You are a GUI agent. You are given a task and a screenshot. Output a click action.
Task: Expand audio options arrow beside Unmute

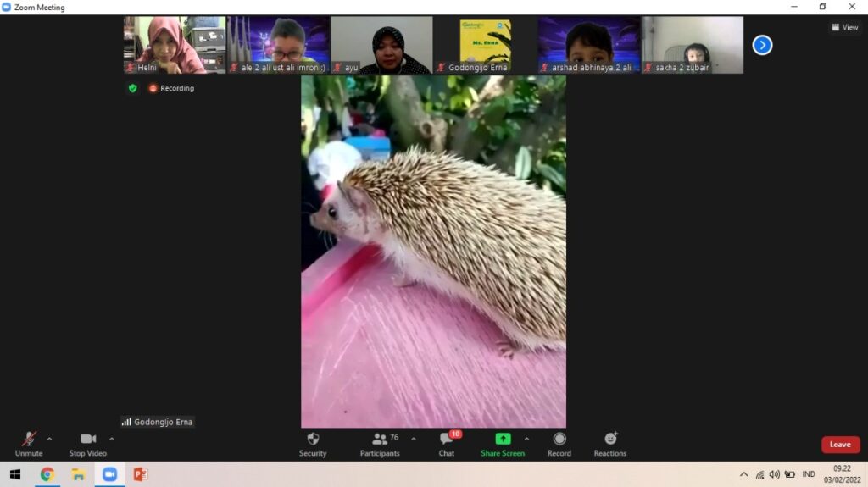point(49,439)
